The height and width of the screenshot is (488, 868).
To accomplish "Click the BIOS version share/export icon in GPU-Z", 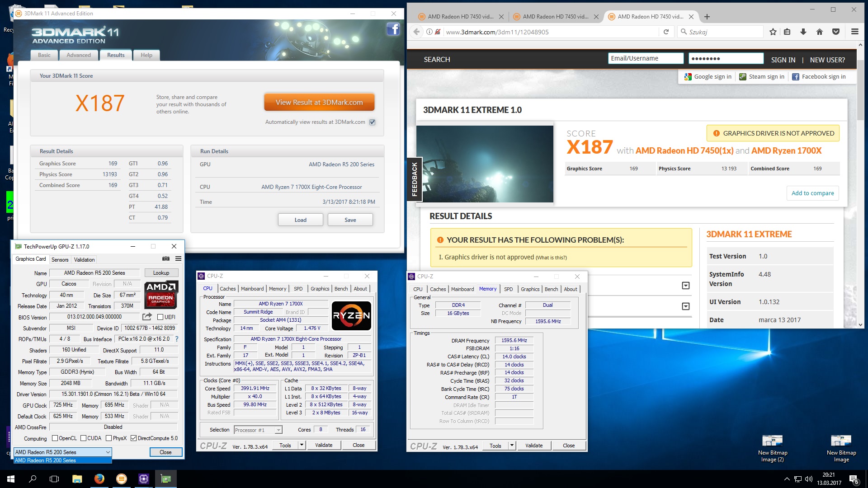I will [147, 317].
